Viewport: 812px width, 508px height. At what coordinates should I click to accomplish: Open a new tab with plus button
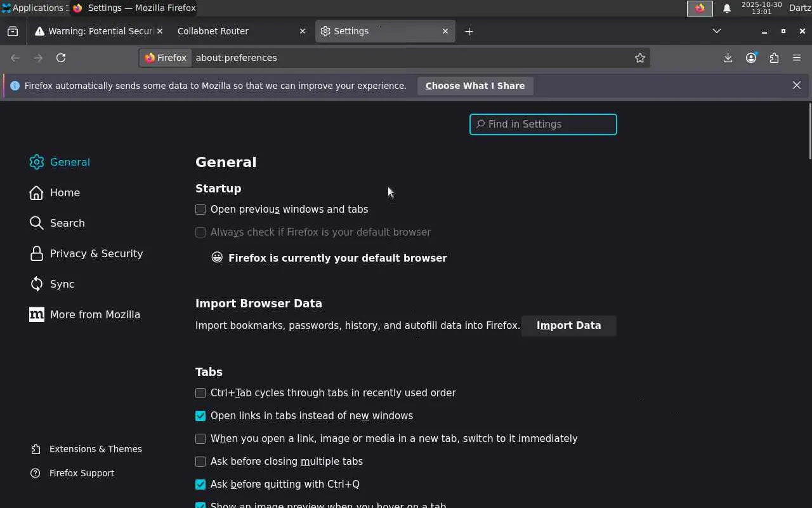(469, 31)
